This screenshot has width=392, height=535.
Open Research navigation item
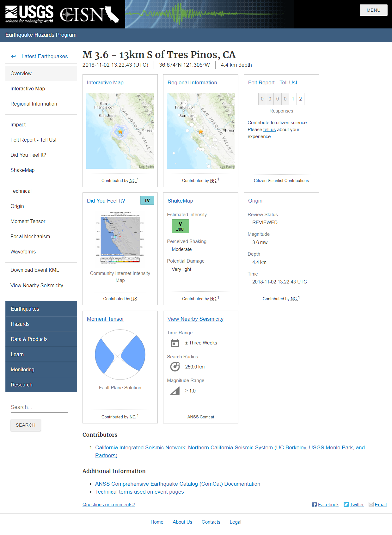[41, 385]
